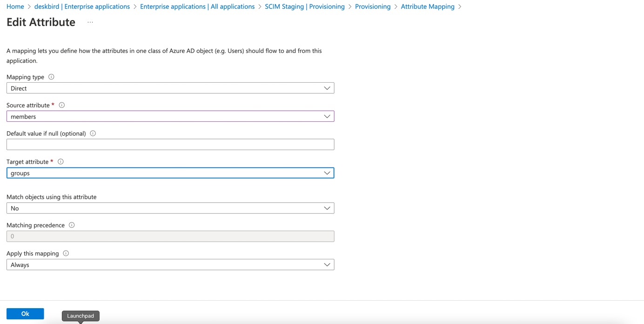Expand Match objects using this attribute dropdown
644x324 pixels.
tap(170, 208)
